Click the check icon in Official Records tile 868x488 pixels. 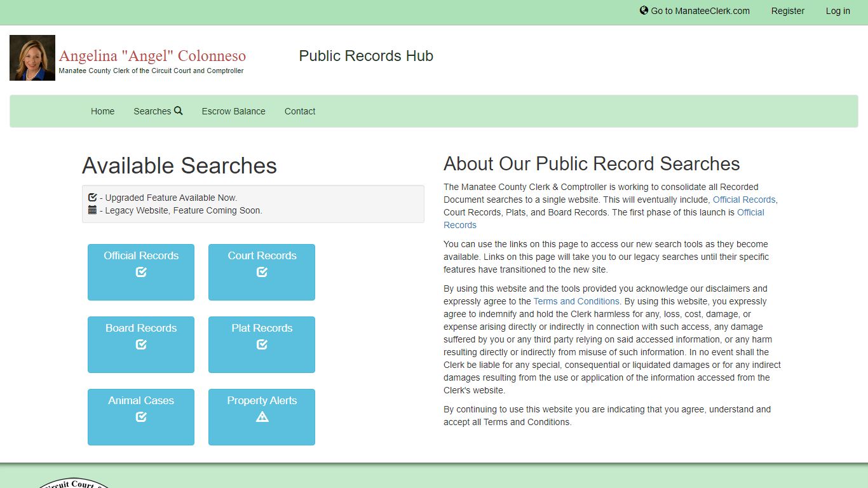(141, 272)
